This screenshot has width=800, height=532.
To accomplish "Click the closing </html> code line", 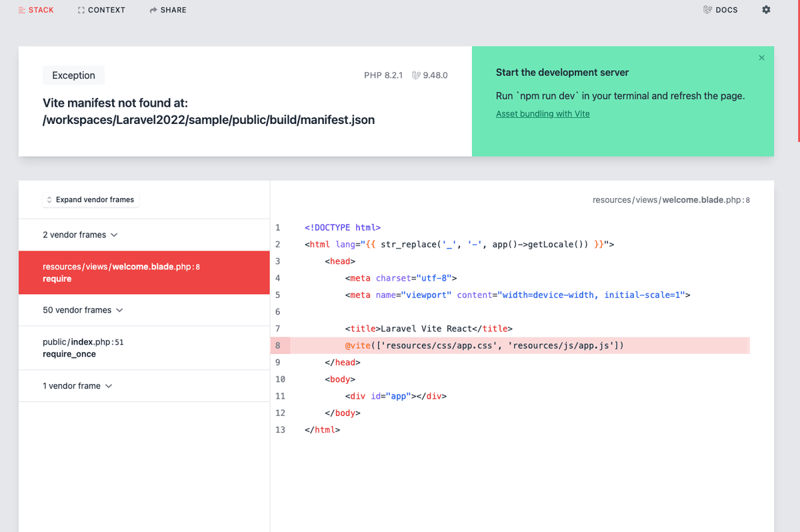I will point(322,430).
